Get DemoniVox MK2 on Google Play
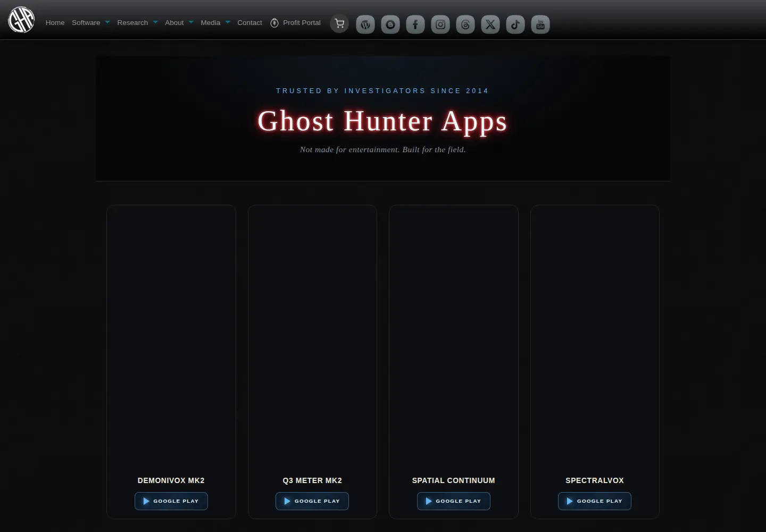This screenshot has height=532, width=766. (x=171, y=501)
